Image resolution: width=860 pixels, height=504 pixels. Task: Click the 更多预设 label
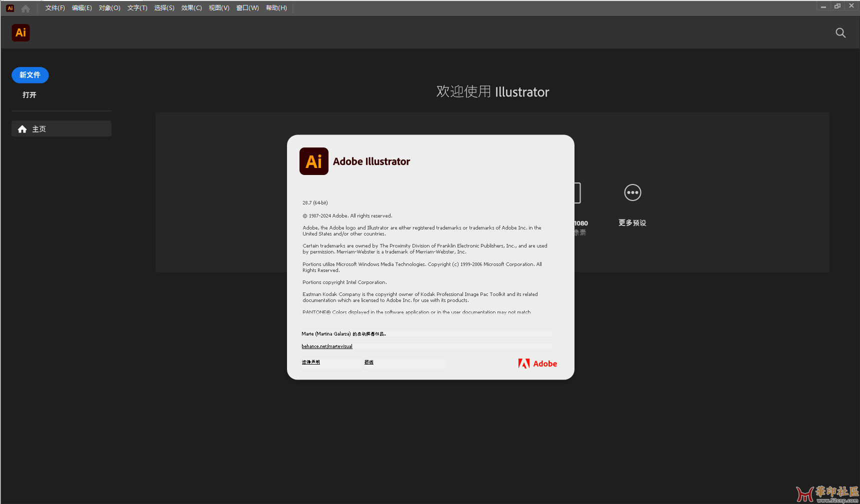[632, 223]
